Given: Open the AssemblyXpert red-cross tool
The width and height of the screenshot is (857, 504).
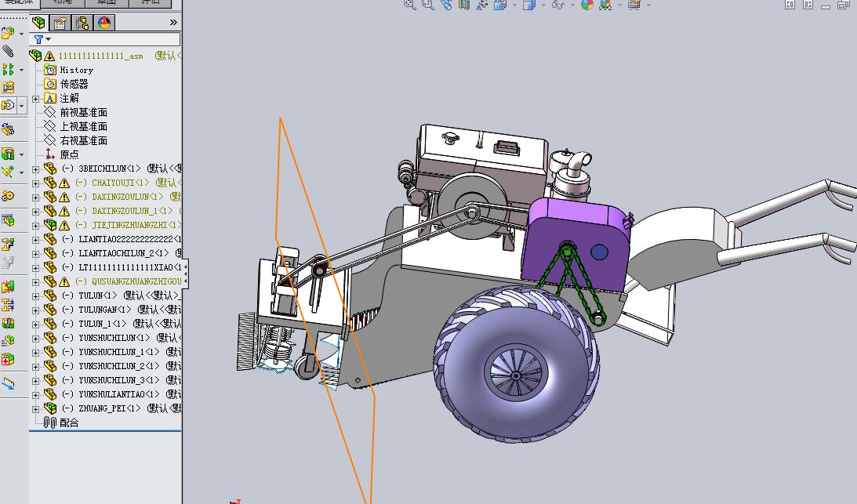Looking at the screenshot, I should click(8, 359).
